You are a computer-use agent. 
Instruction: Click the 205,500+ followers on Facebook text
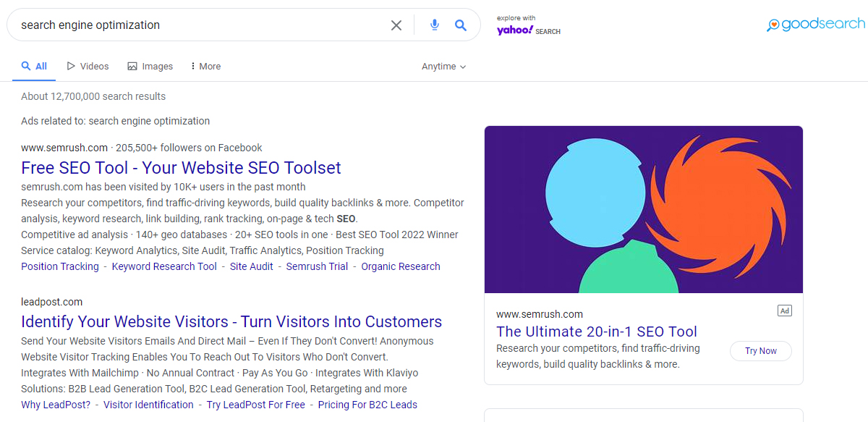(190, 148)
